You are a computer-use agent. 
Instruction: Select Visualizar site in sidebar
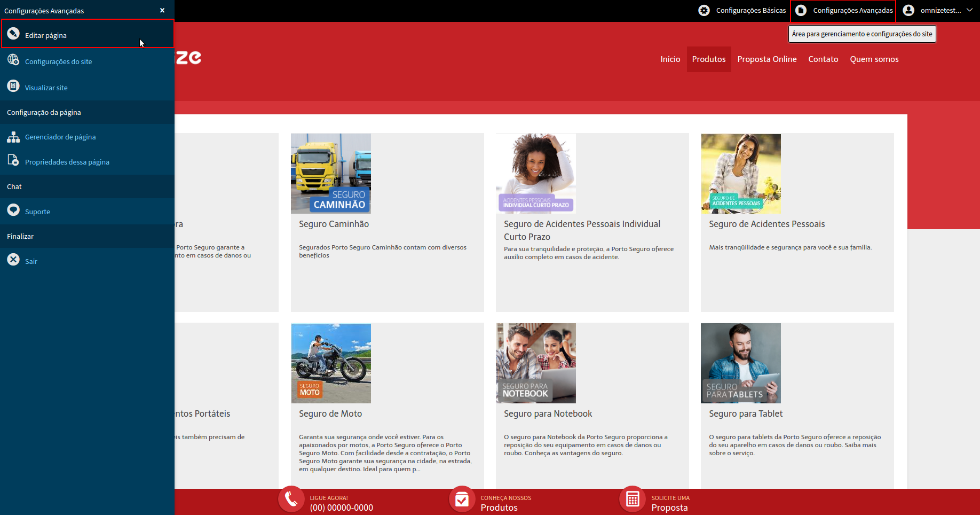pyautogui.click(x=46, y=88)
